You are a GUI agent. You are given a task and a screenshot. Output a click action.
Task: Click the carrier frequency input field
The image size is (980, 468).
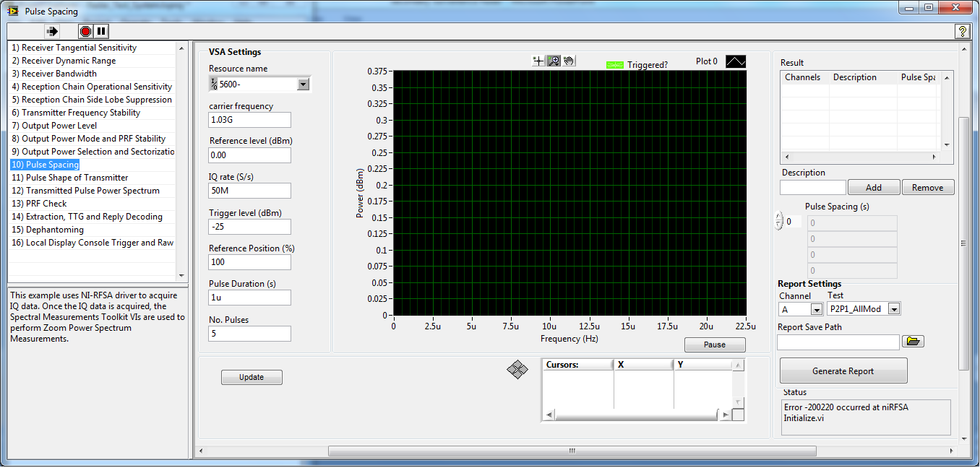tap(249, 119)
